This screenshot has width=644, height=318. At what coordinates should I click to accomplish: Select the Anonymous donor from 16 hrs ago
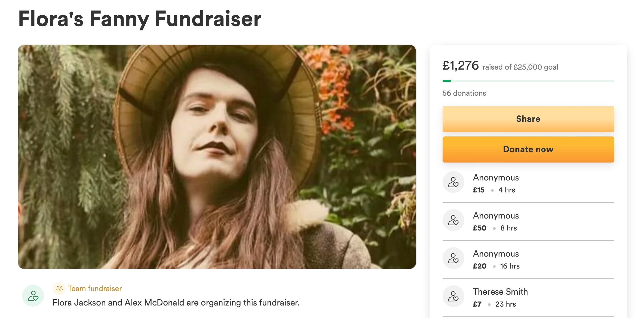pyautogui.click(x=496, y=254)
